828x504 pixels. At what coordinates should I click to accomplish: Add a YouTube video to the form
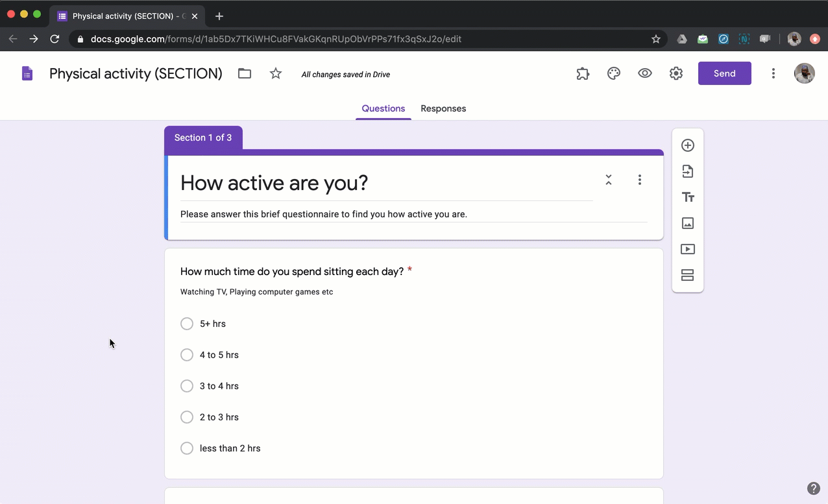point(688,249)
